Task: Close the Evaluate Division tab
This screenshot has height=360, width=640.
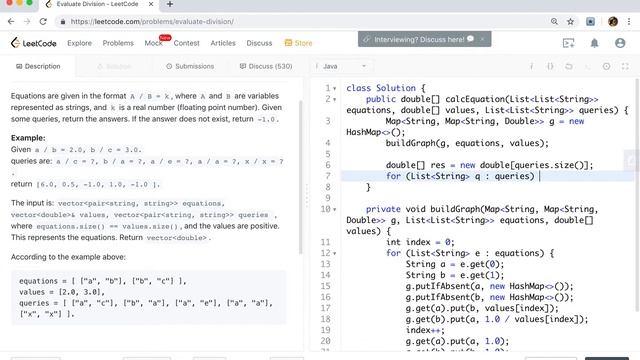Action: 151,4
